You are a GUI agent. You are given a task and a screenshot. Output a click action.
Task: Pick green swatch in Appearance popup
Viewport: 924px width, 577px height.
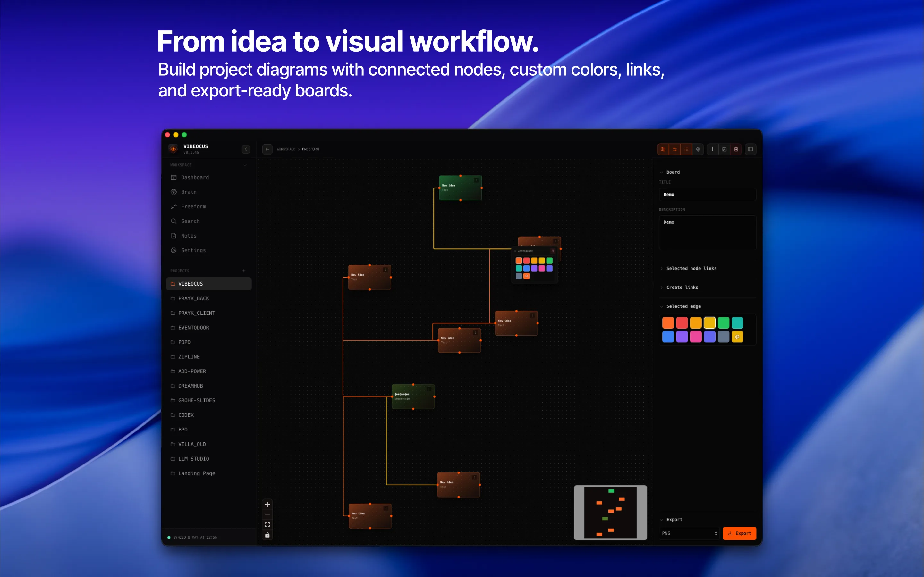click(549, 261)
